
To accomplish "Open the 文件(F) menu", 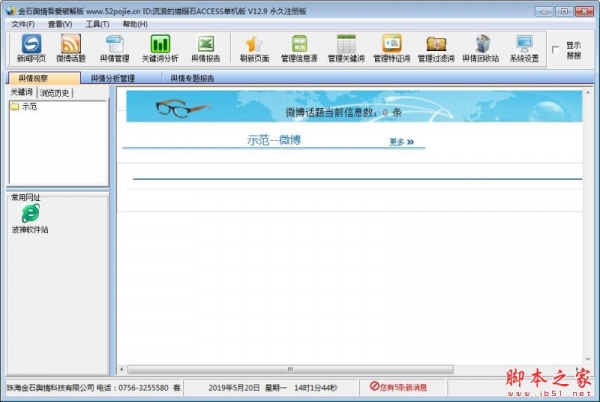I will coord(23,24).
